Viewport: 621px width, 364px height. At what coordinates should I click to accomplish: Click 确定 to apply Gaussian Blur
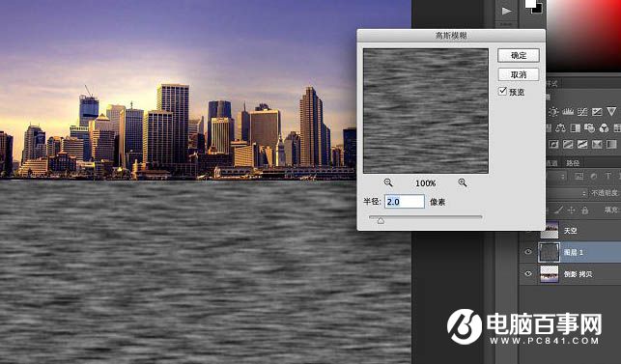click(x=519, y=55)
